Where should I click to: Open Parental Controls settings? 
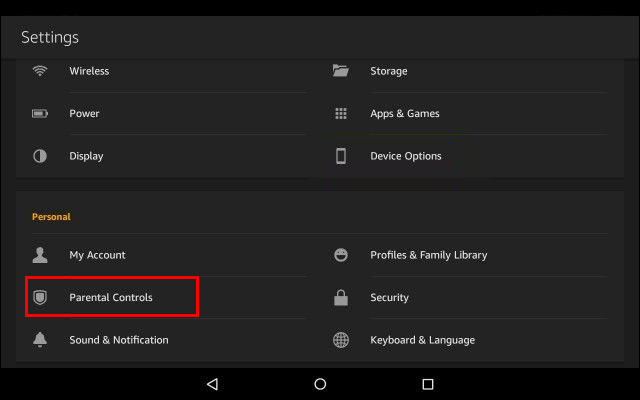pyautogui.click(x=111, y=298)
